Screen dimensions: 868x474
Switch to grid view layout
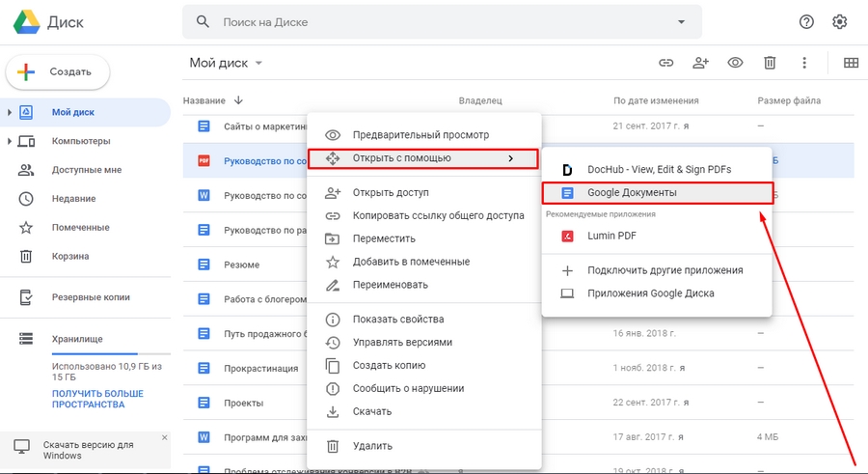coord(851,63)
